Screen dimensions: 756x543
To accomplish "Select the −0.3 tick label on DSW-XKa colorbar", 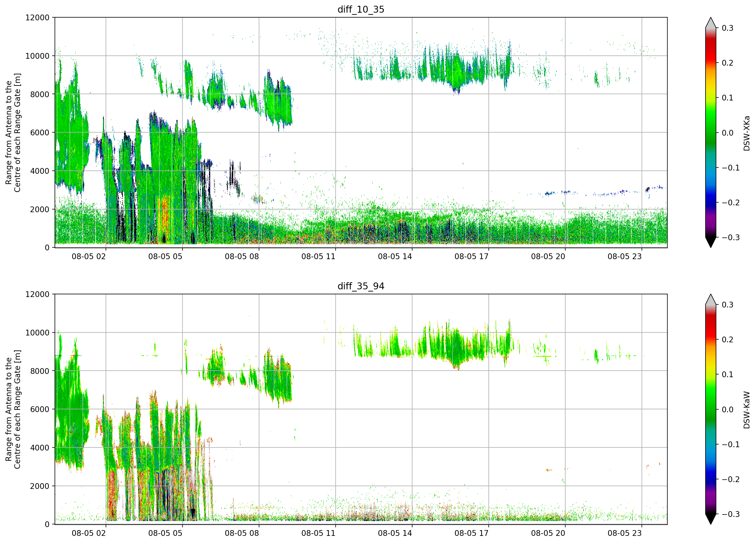I will 731,237.
